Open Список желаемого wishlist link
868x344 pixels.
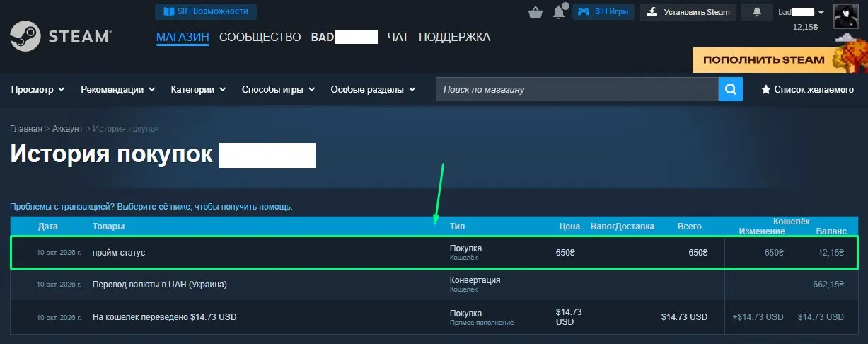(x=807, y=90)
